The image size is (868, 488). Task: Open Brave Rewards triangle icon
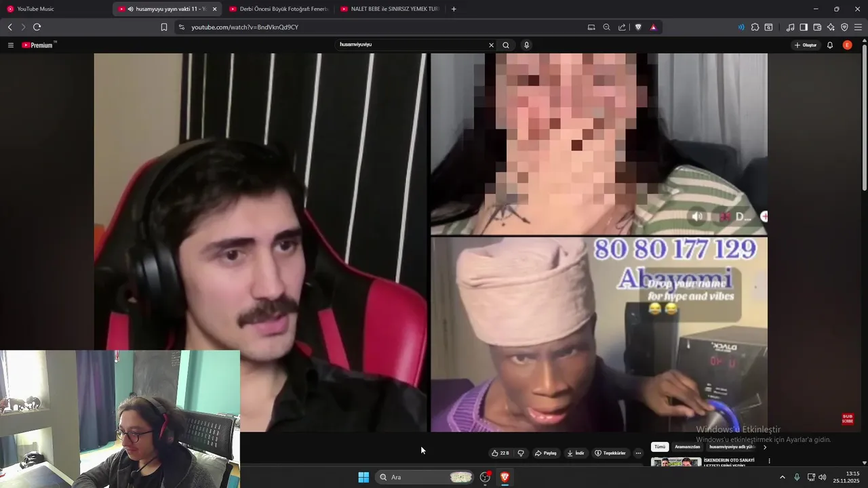(x=653, y=27)
